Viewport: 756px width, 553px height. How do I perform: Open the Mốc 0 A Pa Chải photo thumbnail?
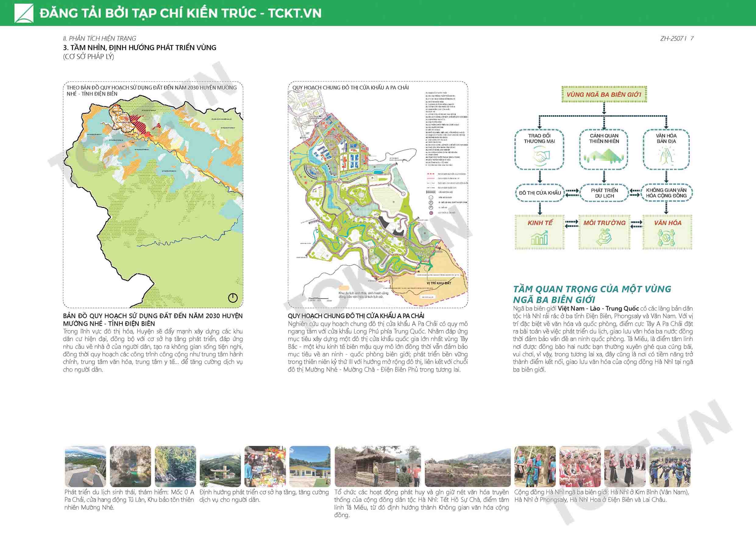pos(85,466)
